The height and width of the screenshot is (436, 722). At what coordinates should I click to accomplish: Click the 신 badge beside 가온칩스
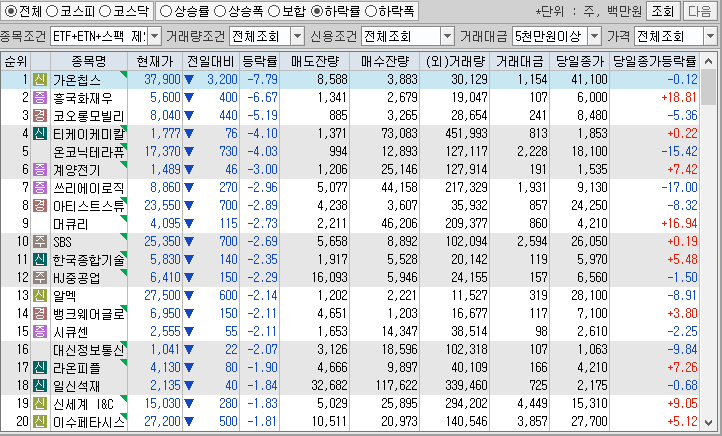pos(40,80)
